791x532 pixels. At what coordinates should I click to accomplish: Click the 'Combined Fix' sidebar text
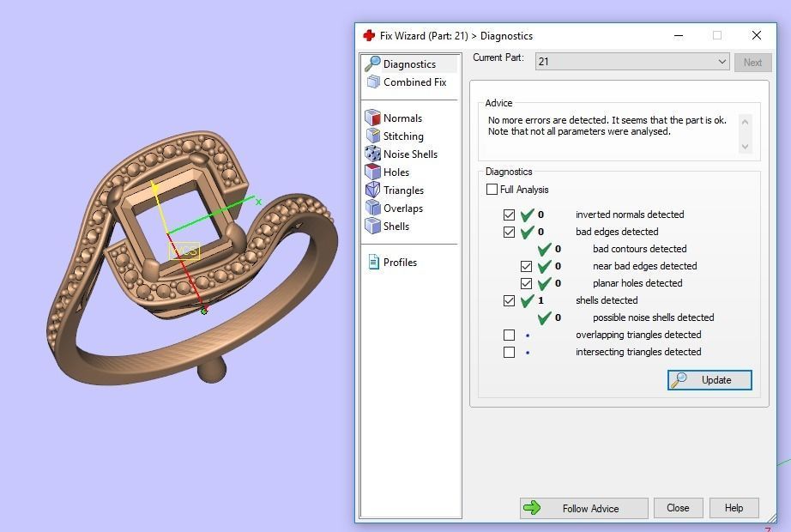414,82
